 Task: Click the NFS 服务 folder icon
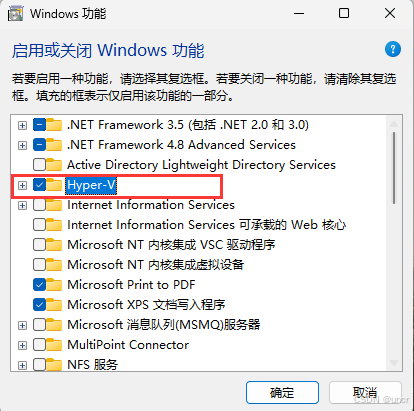(x=54, y=365)
